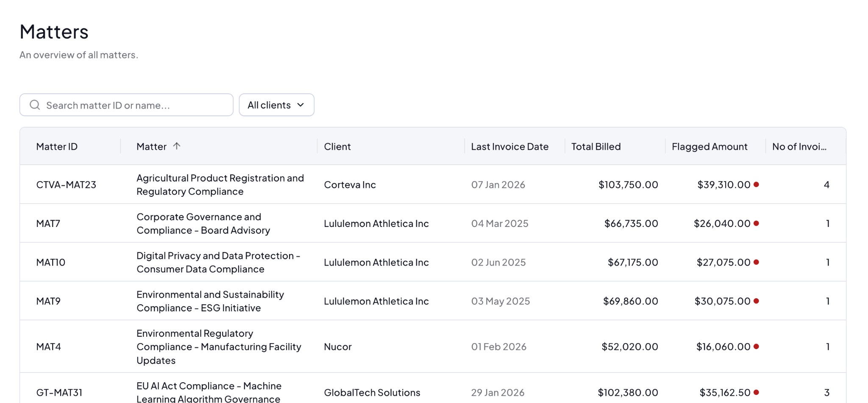This screenshot has width=868, height=403.
Task: Click red flag dot for CTVA-MAT23
Action: [x=756, y=185]
